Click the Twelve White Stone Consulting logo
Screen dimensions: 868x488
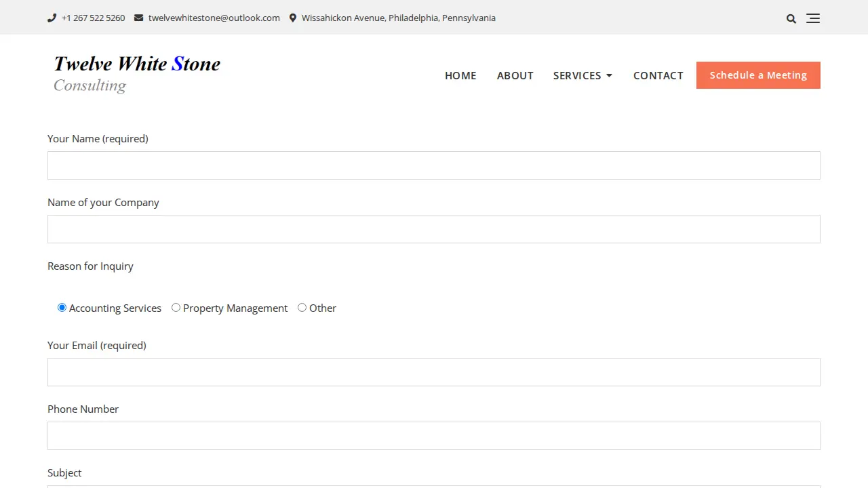point(137,74)
